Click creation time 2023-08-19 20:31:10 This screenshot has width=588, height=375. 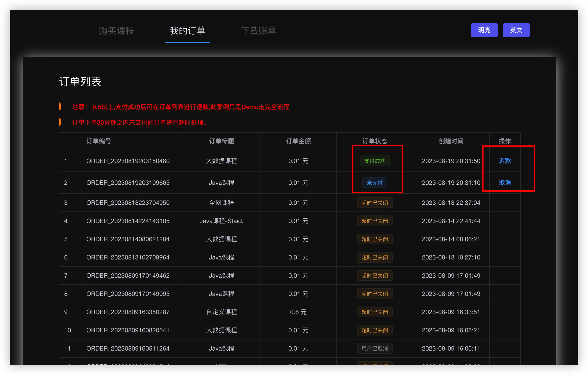(x=451, y=183)
